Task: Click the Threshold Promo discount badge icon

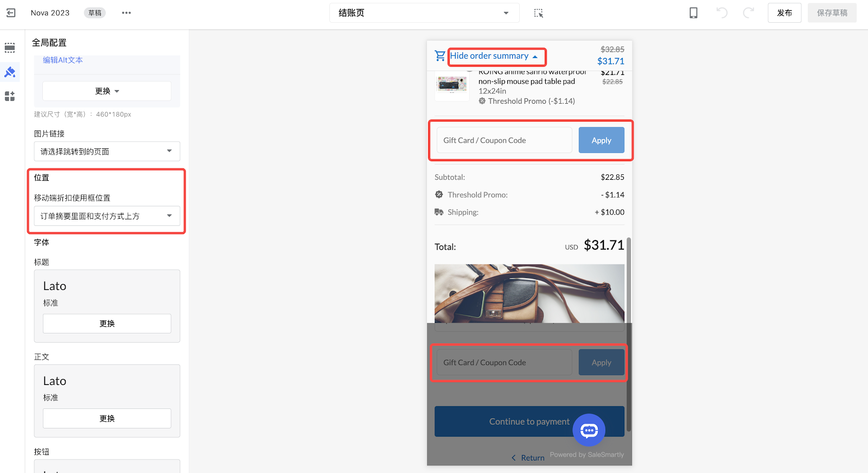Action: (439, 194)
